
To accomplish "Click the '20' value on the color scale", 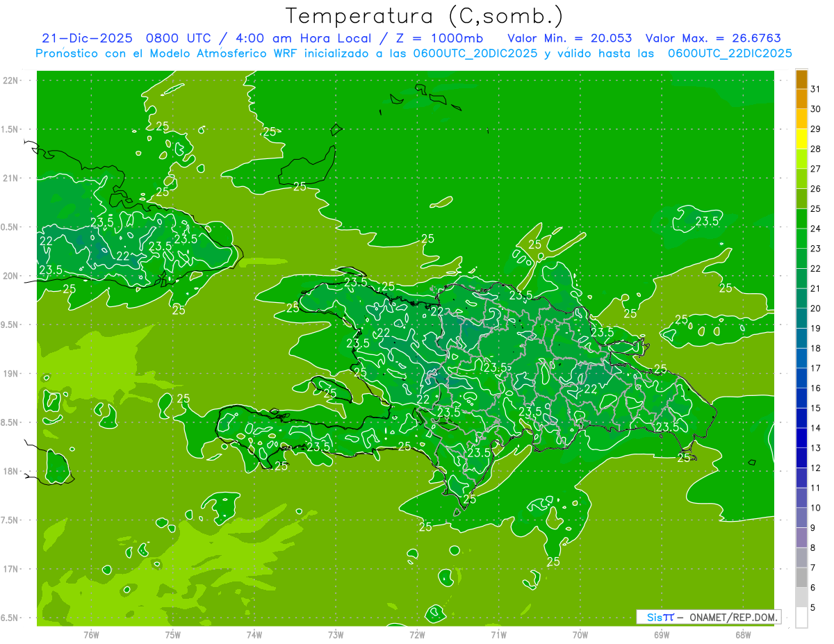I will [816, 308].
